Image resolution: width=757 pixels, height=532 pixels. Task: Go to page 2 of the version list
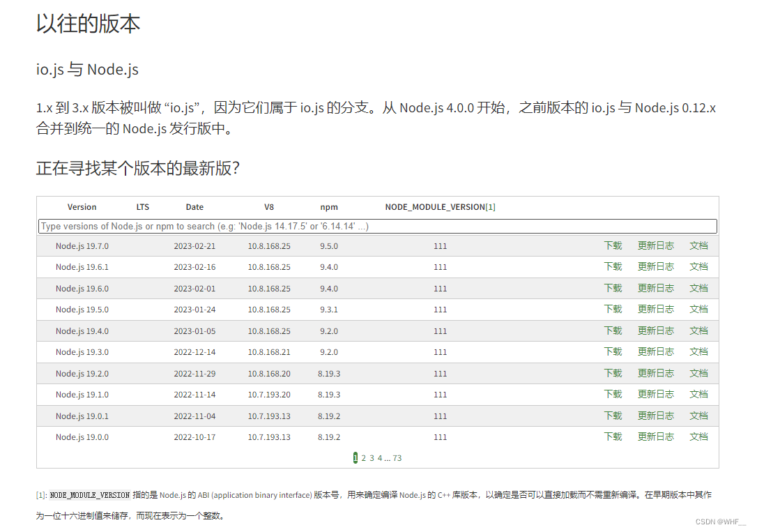(x=363, y=457)
